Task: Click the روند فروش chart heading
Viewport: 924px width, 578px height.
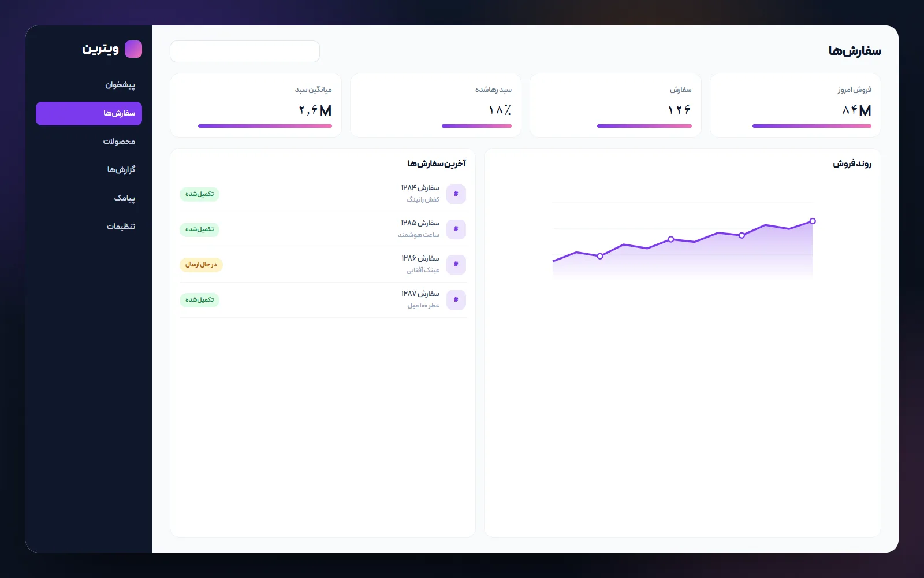Action: [852, 164]
